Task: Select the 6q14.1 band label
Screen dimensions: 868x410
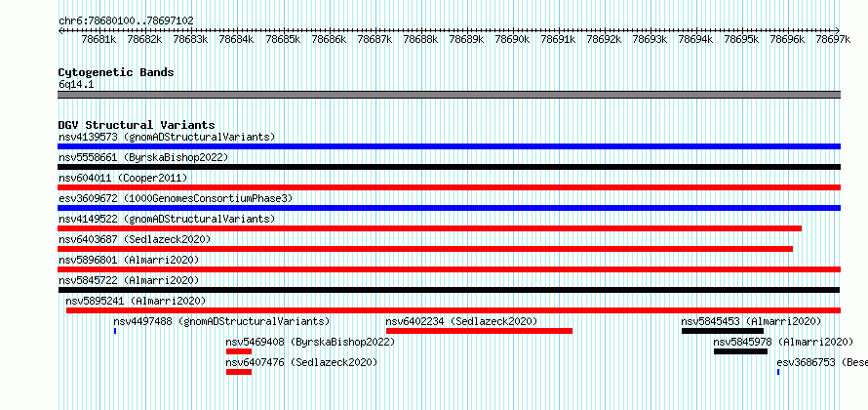Action: [x=76, y=85]
